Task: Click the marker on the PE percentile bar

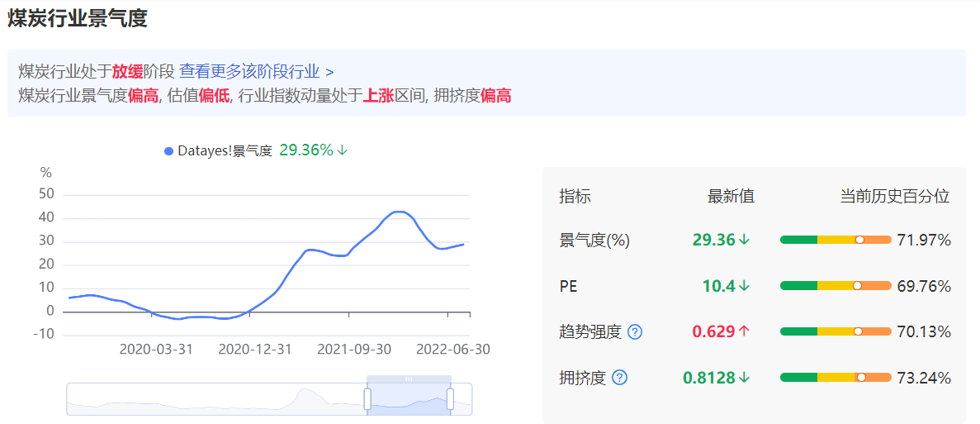Action: [857, 286]
